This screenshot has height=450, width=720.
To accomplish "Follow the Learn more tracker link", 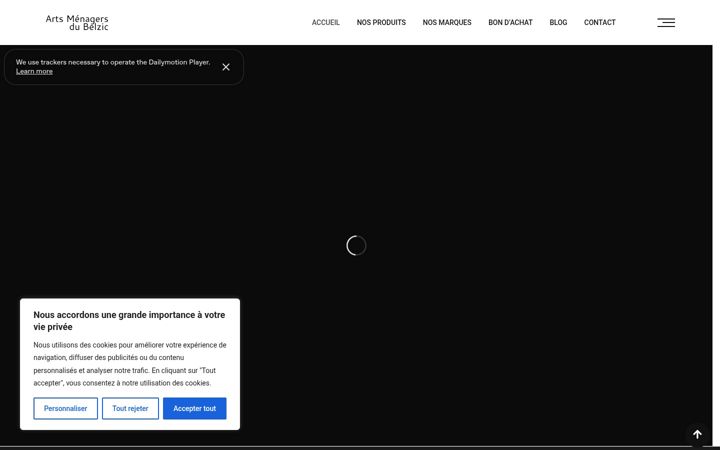I will [34, 72].
